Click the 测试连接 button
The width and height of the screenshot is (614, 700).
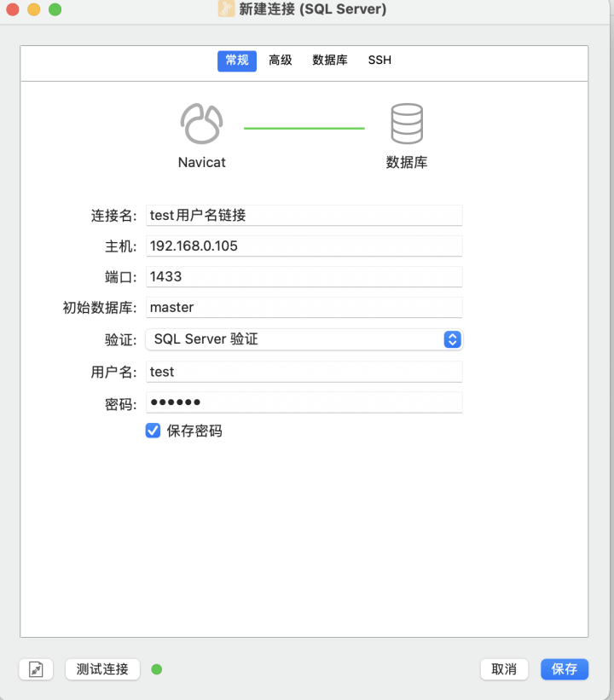click(x=102, y=669)
